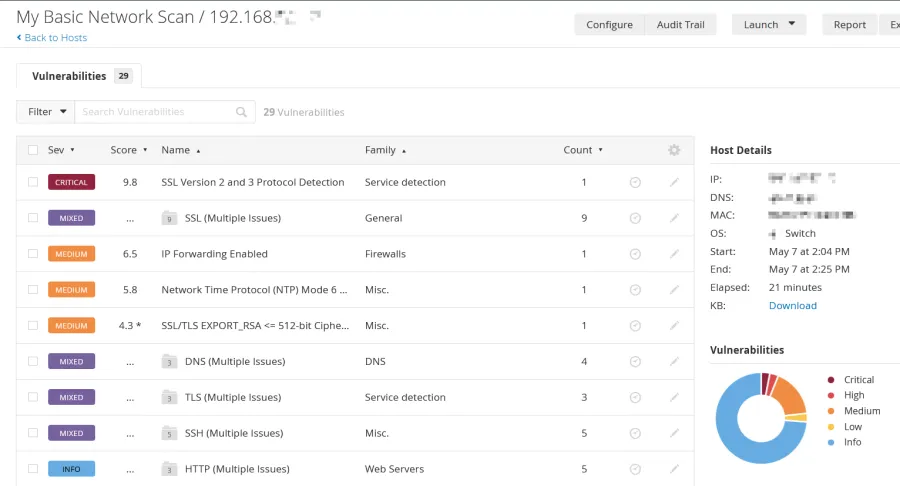The image size is (900, 486).
Task: Open the Audit Trail view
Action: (x=680, y=24)
